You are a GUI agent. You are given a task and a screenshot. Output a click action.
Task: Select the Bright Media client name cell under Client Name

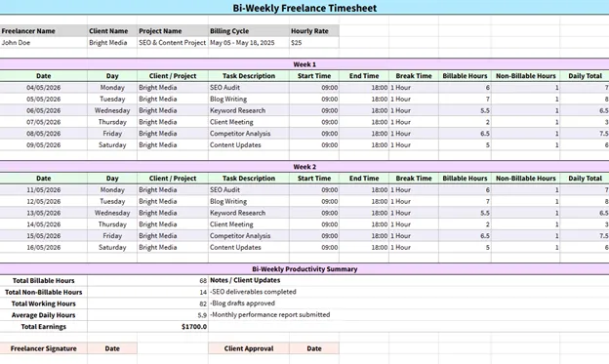(x=112, y=43)
